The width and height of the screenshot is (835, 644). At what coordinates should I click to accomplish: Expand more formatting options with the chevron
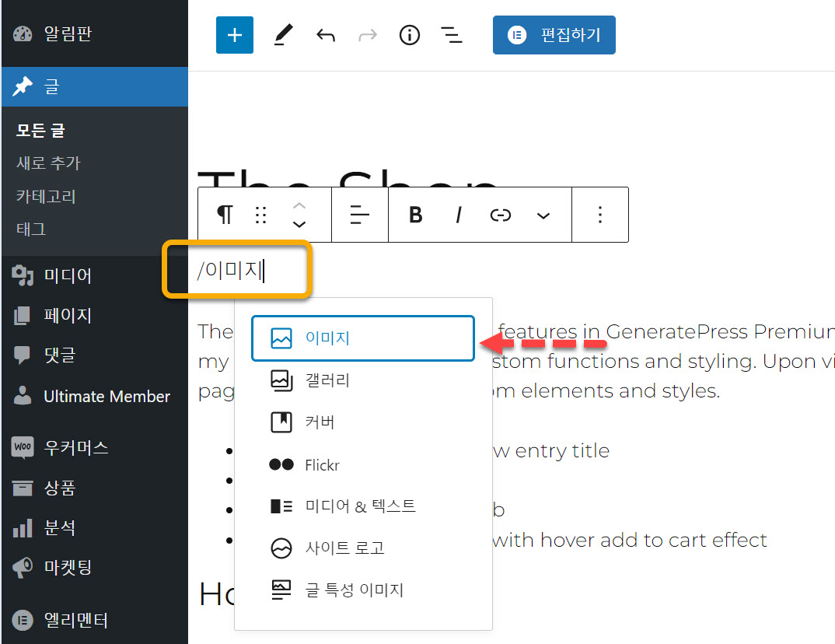click(543, 215)
